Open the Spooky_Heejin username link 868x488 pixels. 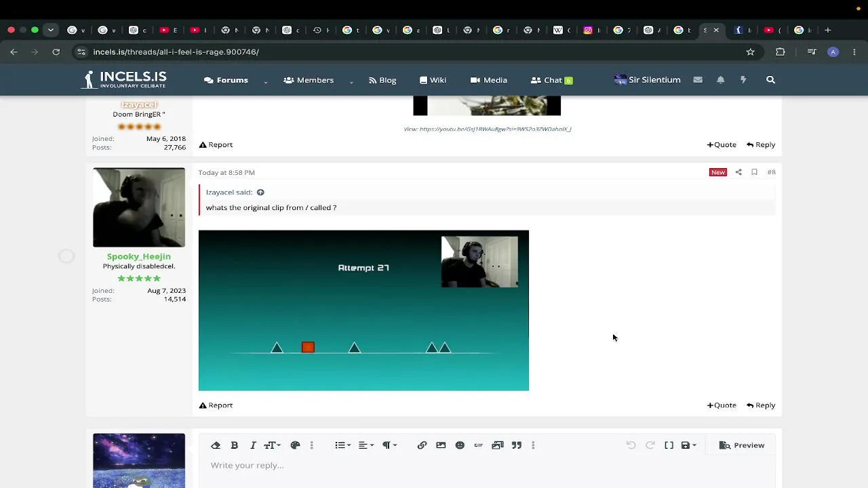(x=139, y=256)
